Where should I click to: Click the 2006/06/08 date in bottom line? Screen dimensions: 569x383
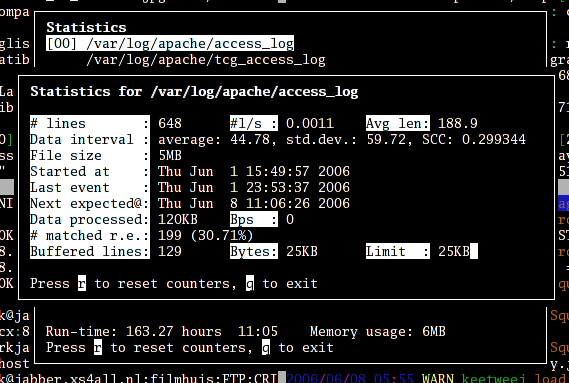point(326,379)
